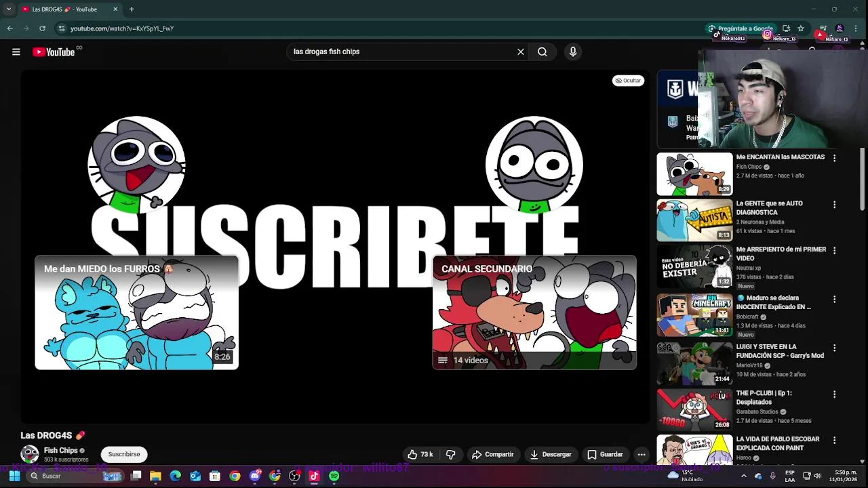Image resolution: width=868 pixels, height=488 pixels.
Task: Click 'Garabato Studios' channel name
Action: click(x=757, y=411)
